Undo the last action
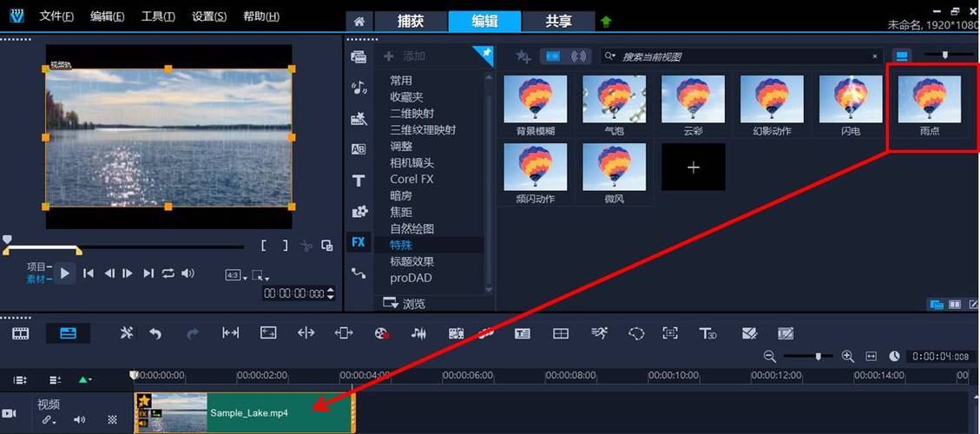This screenshot has height=434, width=980. (155, 333)
